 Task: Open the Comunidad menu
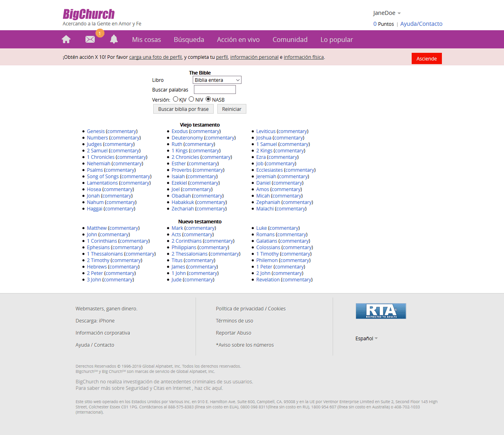[x=290, y=40]
